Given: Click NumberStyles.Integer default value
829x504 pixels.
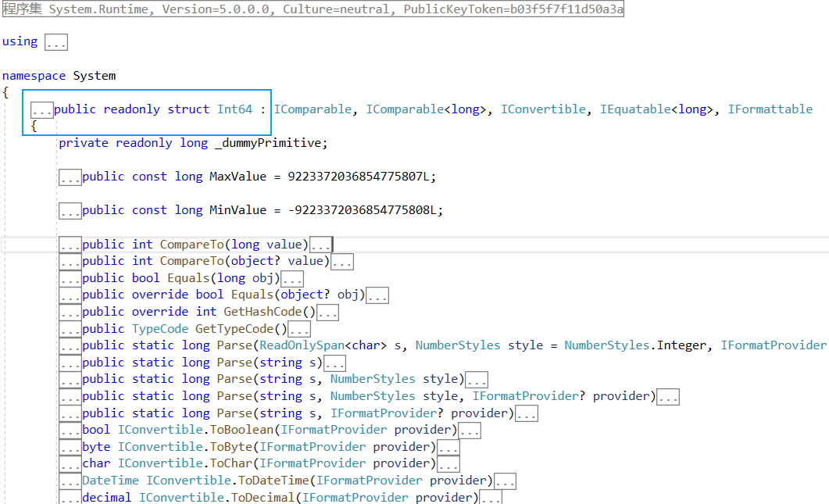Looking at the screenshot, I should pyautogui.click(x=635, y=345).
